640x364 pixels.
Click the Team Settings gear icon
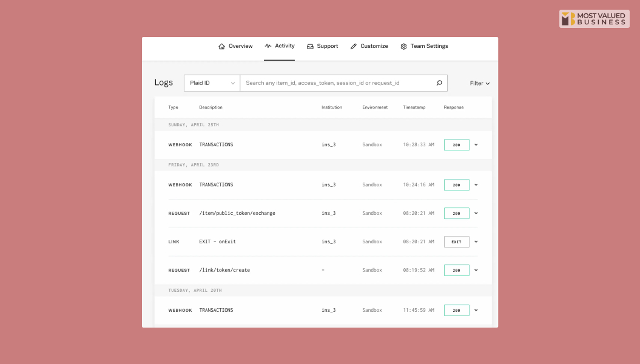[403, 47]
